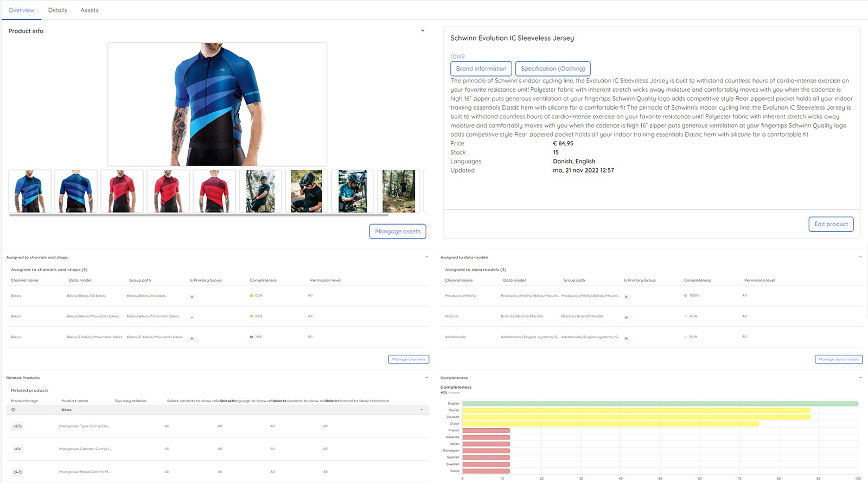The image size is (868, 483).
Task: Click the primary group X icon for Bikes/E-bikes/Mountain bikes
Action: pyautogui.click(x=192, y=338)
